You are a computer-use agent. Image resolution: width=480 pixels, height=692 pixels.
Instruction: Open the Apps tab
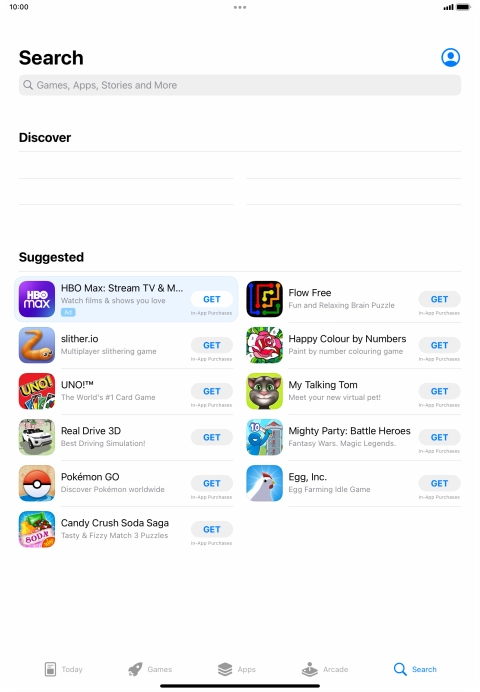click(237, 669)
